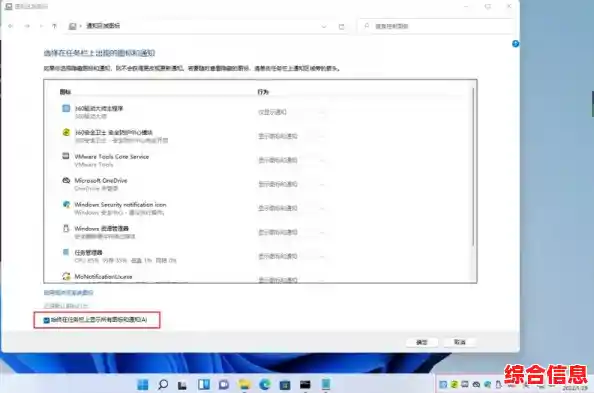This screenshot has height=393, width=594.
Task: Click the OneDrive cloud icon in system tray
Action: [x=476, y=385]
